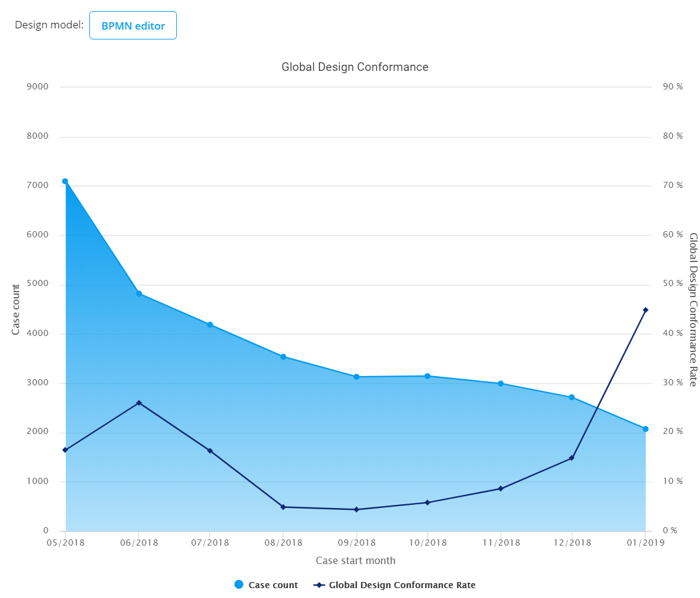This screenshot has height=598, width=700.
Task: Click the 0 % right axis value
Action: point(670,531)
